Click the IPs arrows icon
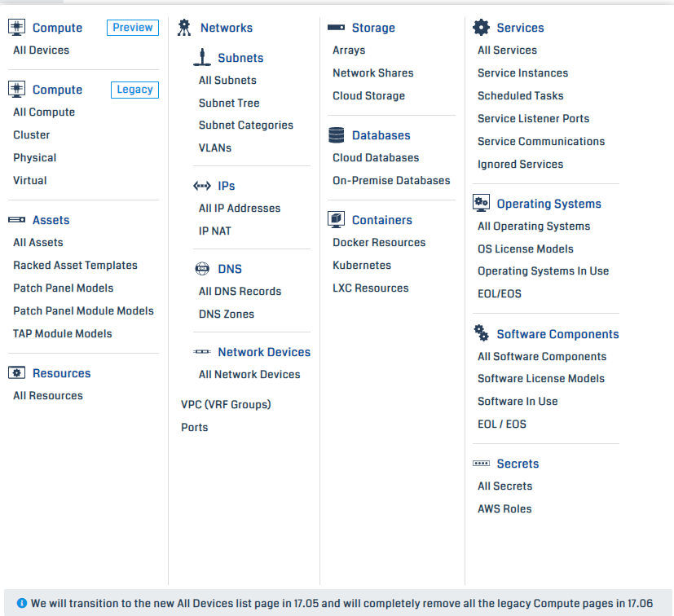Image resolution: width=674 pixels, height=616 pixels. click(x=202, y=185)
